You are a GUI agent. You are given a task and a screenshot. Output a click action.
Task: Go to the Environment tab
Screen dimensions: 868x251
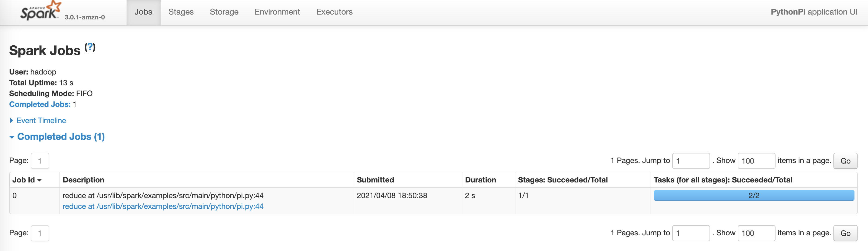tap(277, 12)
